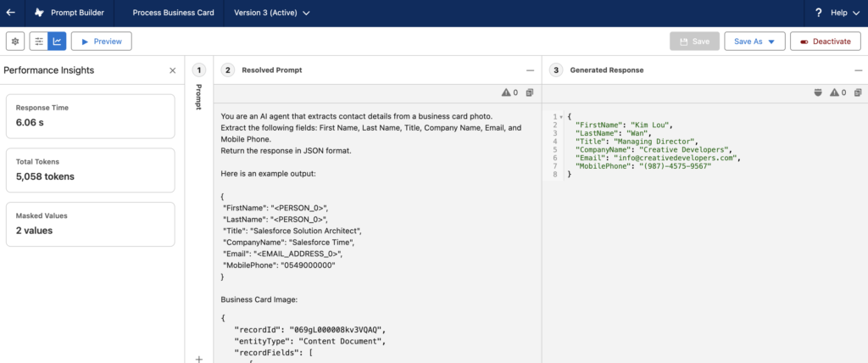Screen dimensions: 868x363
Task: Copy the generated response
Action: [x=858, y=92]
